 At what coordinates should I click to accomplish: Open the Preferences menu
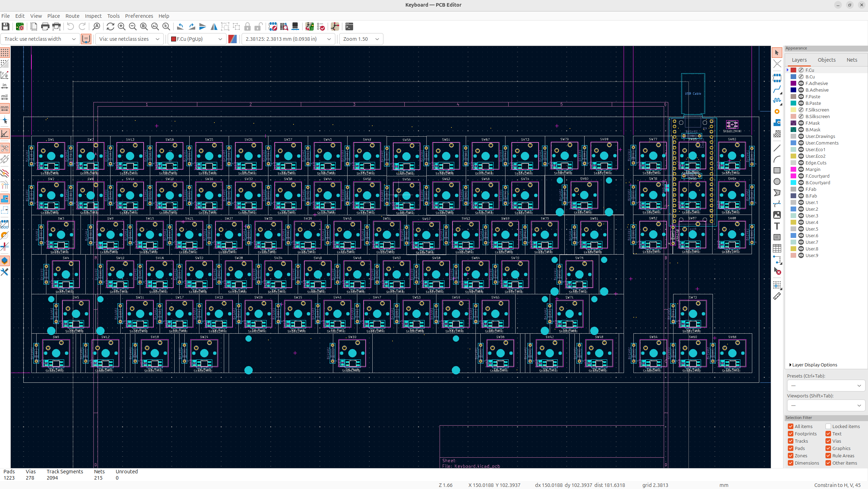[139, 16]
